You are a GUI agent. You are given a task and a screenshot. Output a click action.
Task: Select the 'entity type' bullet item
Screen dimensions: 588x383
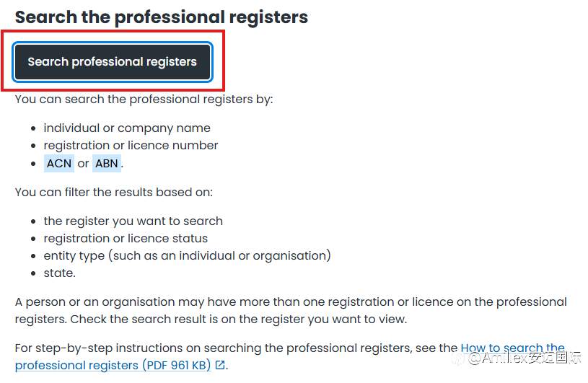(x=187, y=255)
